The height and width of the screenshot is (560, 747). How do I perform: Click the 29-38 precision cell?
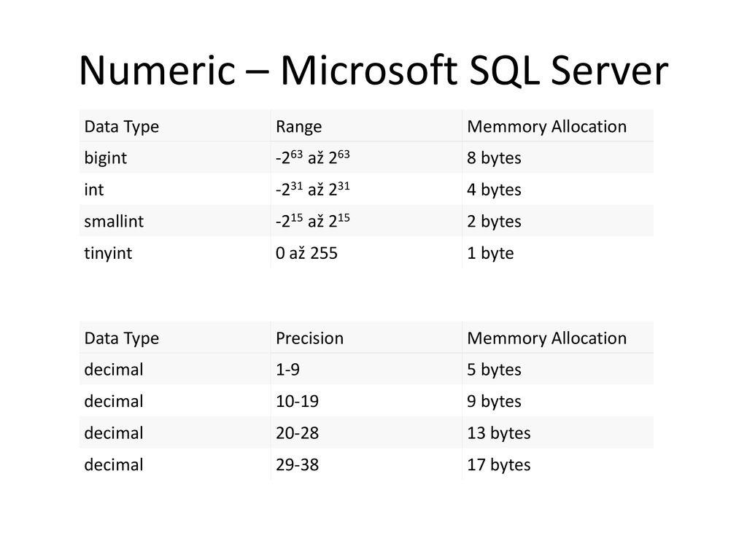pos(298,464)
